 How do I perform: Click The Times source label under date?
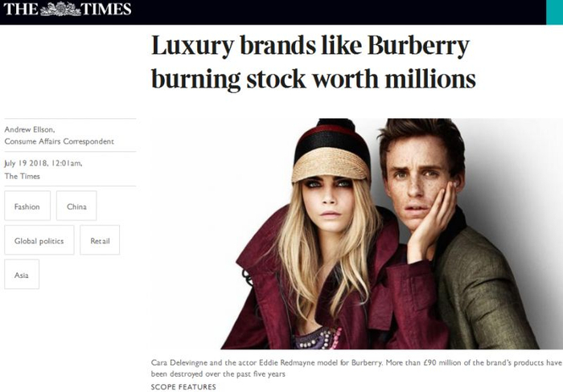click(22, 176)
